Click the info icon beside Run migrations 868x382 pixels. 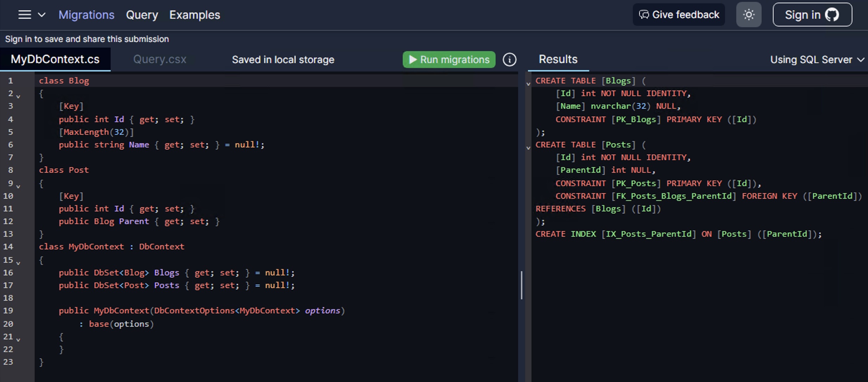[509, 59]
